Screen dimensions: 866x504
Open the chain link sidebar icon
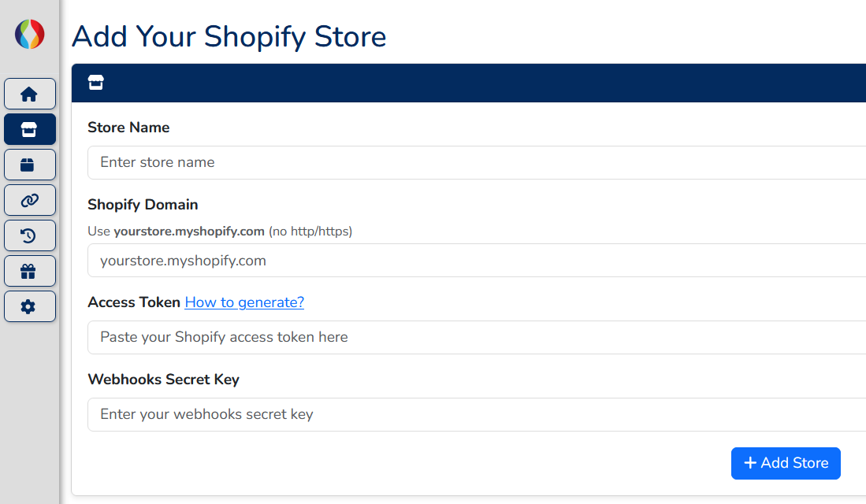coord(30,200)
